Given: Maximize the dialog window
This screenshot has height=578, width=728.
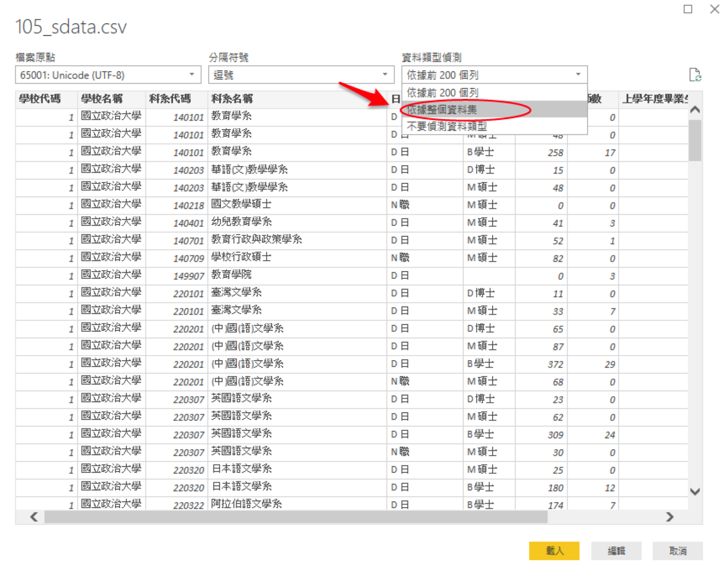Looking at the screenshot, I should (x=688, y=9).
